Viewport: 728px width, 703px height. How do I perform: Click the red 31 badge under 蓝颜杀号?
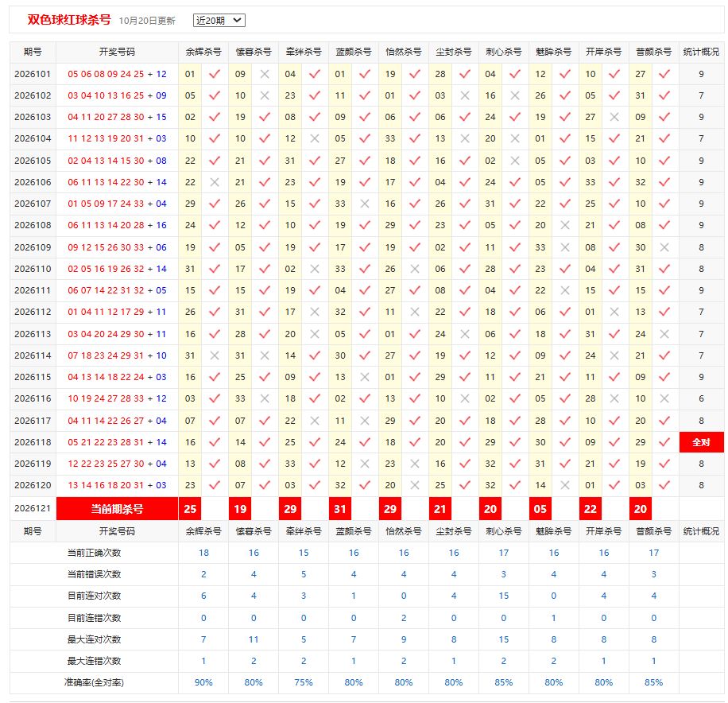pos(340,509)
